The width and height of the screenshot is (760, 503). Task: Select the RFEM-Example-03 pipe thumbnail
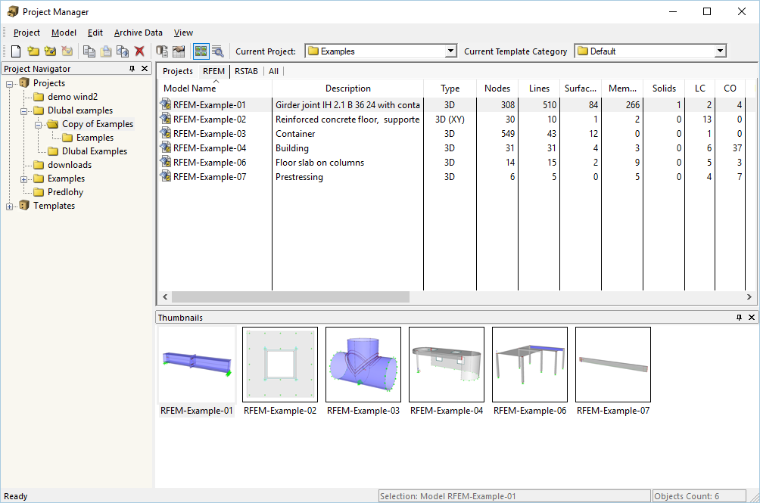tap(363, 364)
